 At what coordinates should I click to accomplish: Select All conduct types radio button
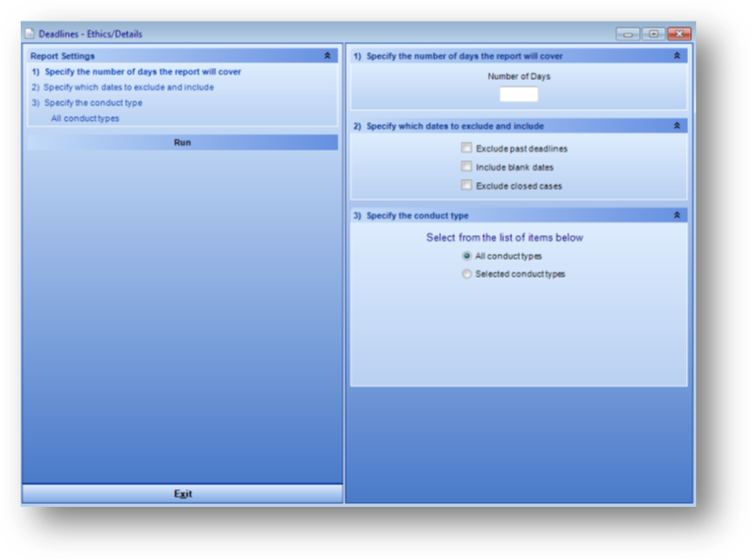pos(467,256)
